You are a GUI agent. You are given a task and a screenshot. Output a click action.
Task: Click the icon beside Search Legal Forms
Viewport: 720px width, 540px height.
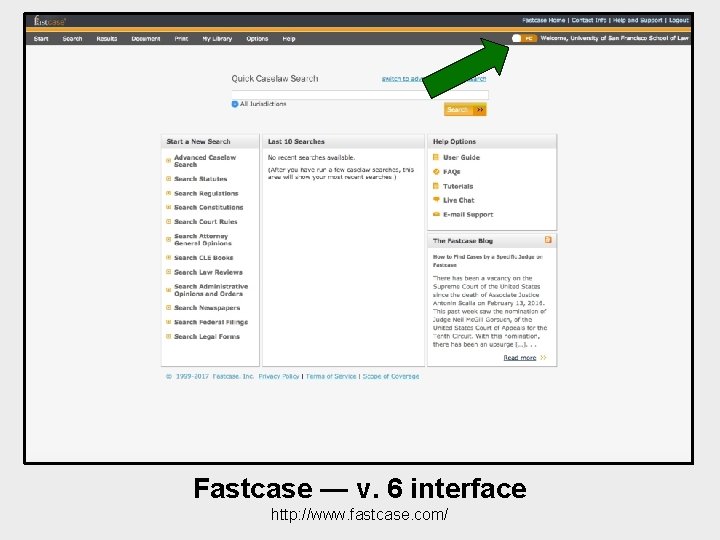point(169,336)
